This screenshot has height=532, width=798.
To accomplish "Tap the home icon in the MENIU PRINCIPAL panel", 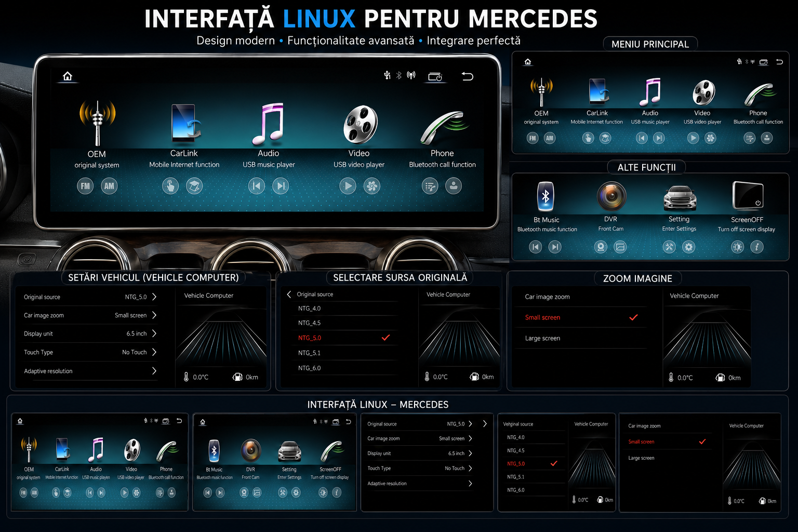I will pos(528,62).
